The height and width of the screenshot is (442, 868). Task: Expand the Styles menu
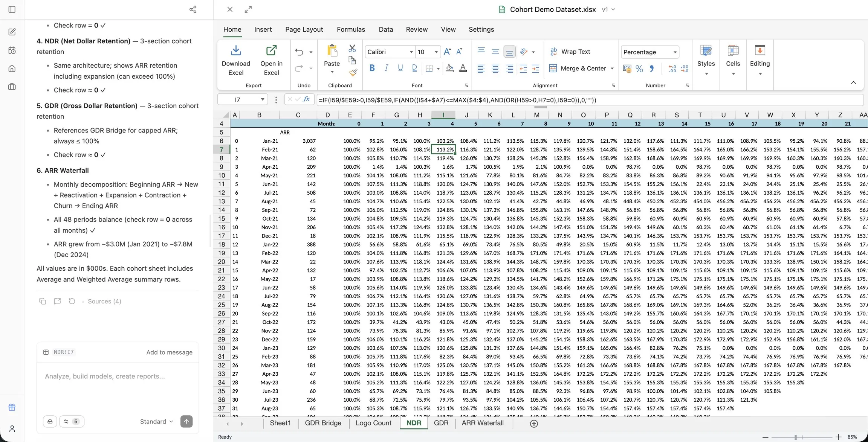pyautogui.click(x=706, y=60)
